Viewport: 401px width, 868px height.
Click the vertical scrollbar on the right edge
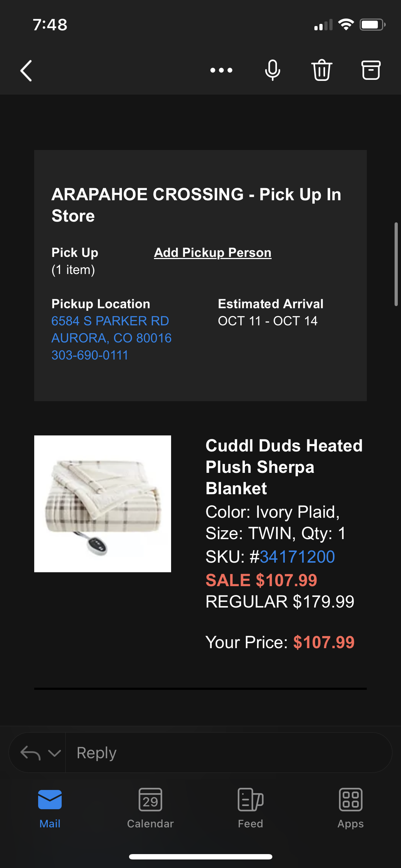[x=396, y=264]
